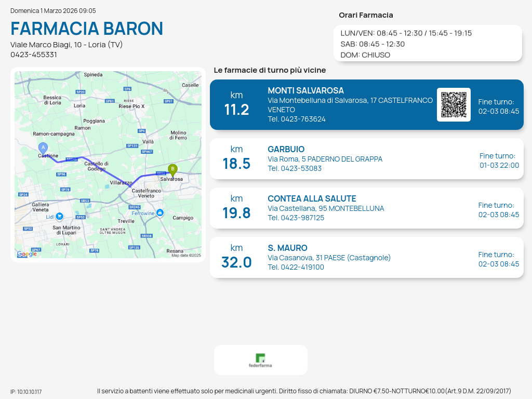The width and height of the screenshot is (532, 399).
Task: Click Tel. 0422-419100 for S. Mauro
Action: tap(296, 267)
